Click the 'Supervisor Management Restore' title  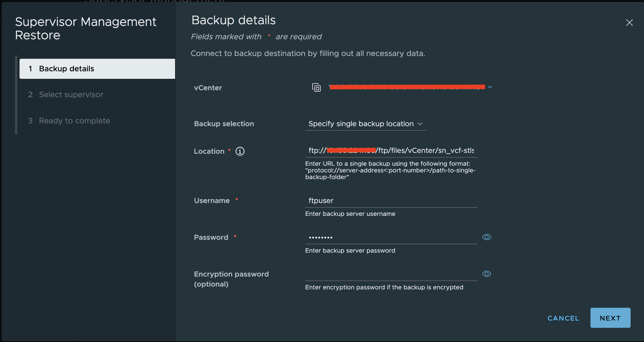[86, 28]
